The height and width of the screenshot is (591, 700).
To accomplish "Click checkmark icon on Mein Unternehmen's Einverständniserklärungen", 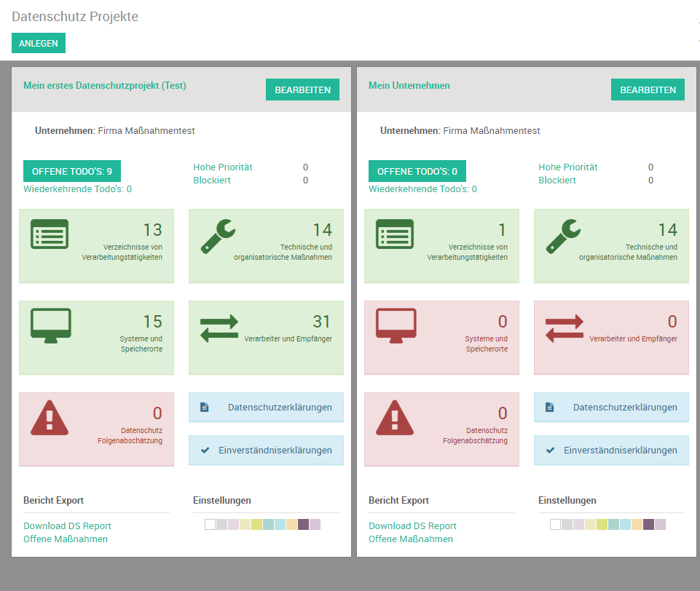I will (550, 451).
